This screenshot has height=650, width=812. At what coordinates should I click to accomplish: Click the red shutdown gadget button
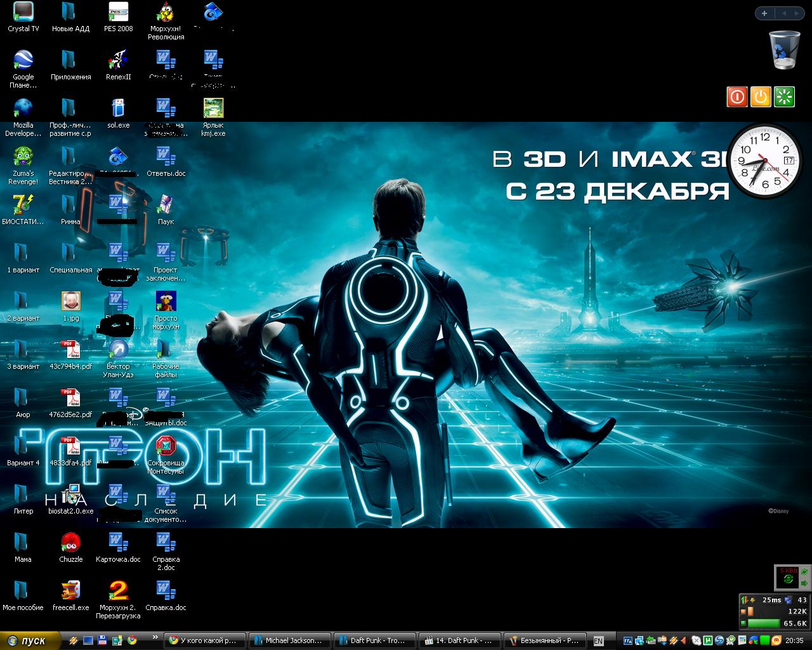(x=737, y=96)
